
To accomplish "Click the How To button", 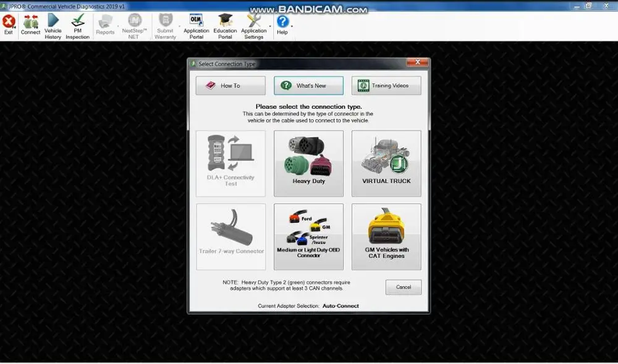I will click(231, 85).
